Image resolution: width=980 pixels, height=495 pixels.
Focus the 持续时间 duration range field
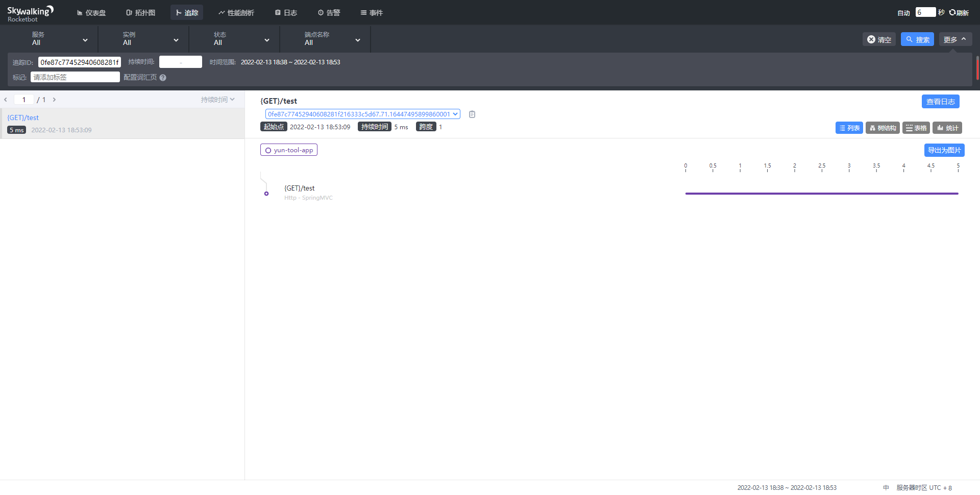pos(181,62)
